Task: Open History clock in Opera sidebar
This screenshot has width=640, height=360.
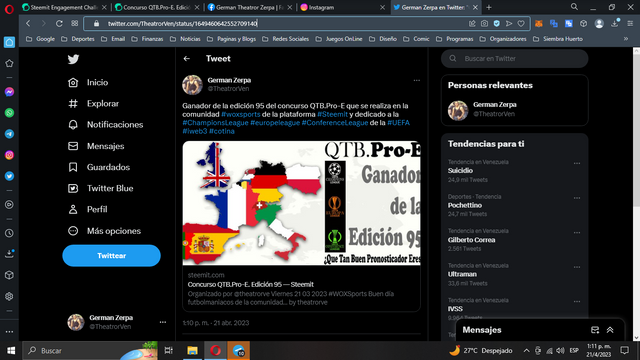Action: tap(9, 233)
